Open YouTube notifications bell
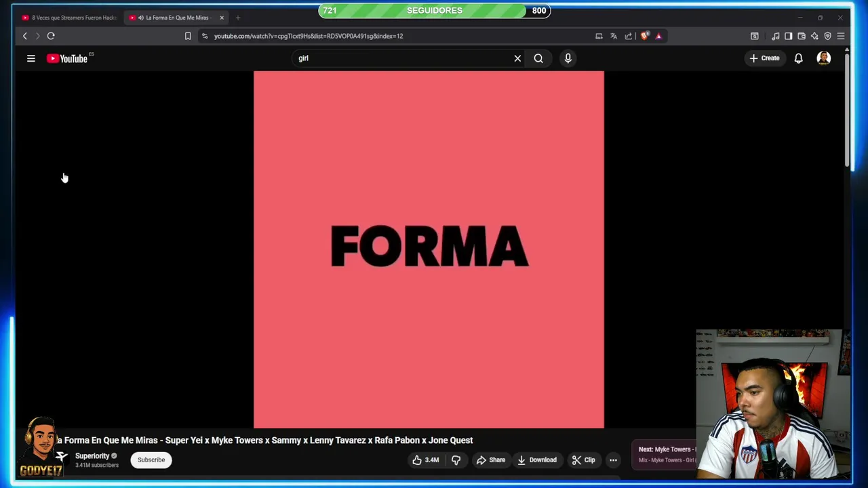868x488 pixels. pos(799,58)
